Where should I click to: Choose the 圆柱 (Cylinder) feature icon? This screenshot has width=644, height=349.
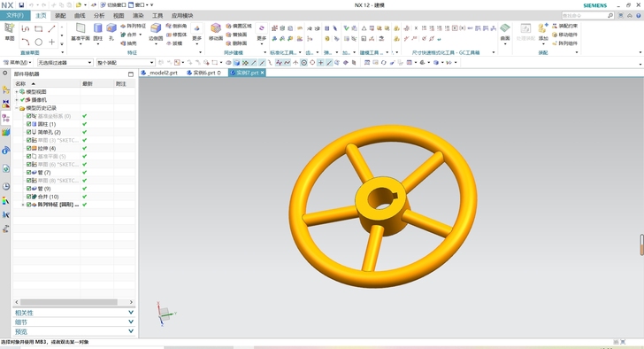point(97,28)
